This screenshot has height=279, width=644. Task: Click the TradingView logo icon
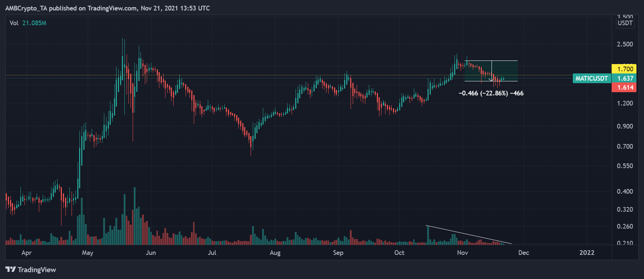click(10, 270)
